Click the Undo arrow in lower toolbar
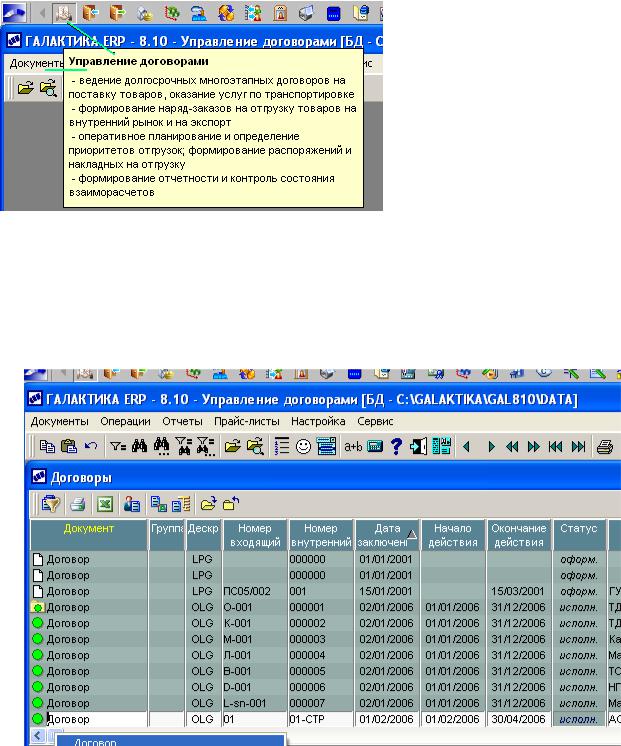Screen dimensions: 621x746 [x=90, y=446]
